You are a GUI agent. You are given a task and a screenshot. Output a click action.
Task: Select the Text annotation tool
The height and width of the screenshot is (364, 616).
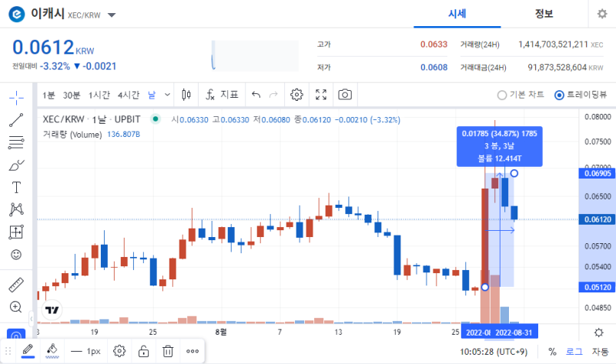pos(16,188)
